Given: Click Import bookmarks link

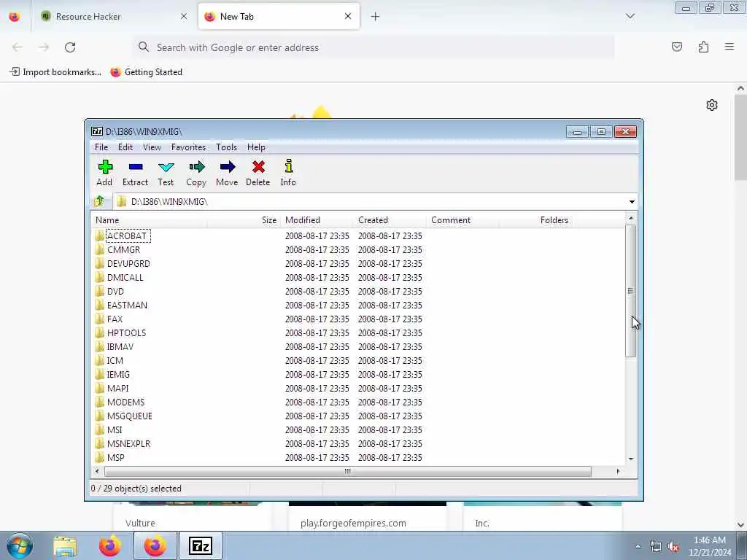Looking at the screenshot, I should [x=55, y=72].
